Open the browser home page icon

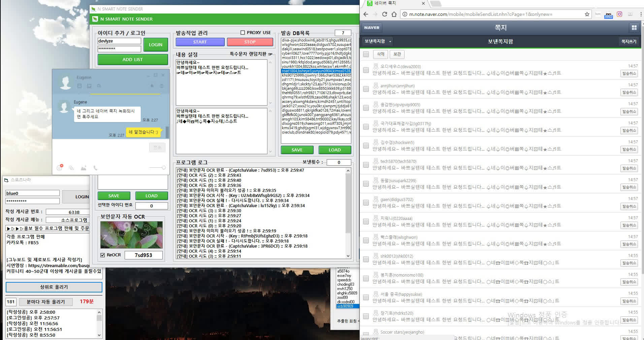pyautogui.click(x=394, y=14)
